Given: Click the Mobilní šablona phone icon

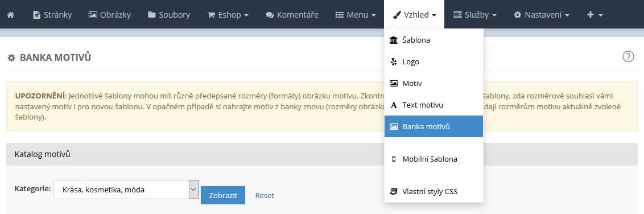Looking at the screenshot, I should point(394,159).
